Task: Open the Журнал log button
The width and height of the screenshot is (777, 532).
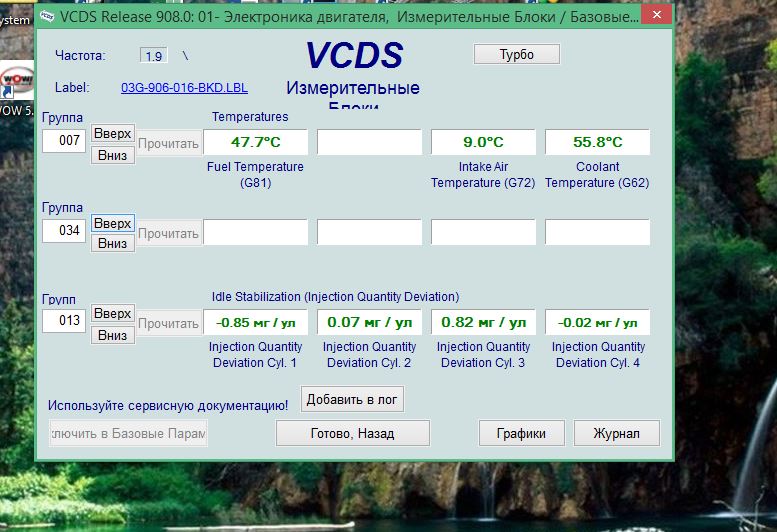Action: click(x=616, y=433)
